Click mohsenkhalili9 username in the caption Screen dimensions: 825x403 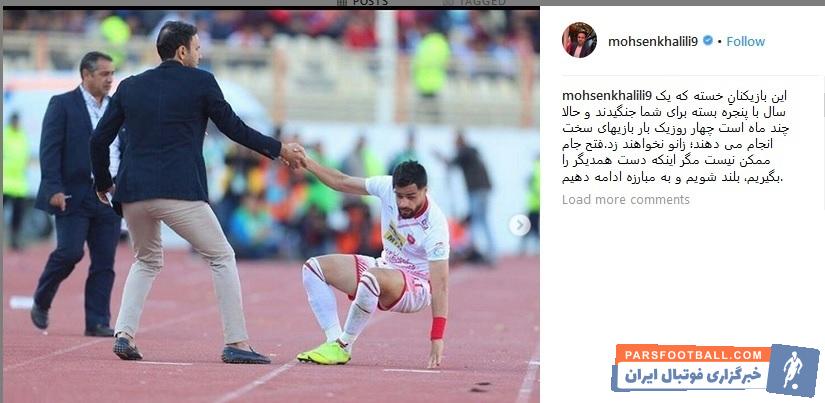click(x=607, y=96)
